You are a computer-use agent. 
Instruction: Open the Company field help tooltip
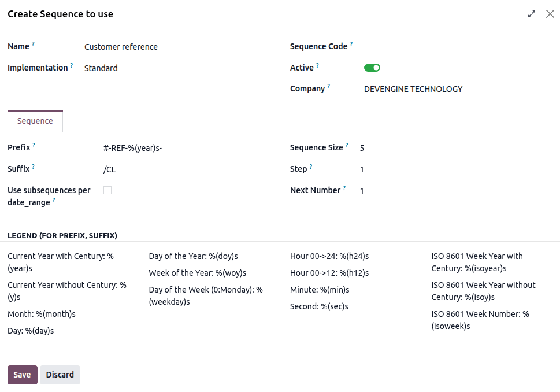pos(328,85)
